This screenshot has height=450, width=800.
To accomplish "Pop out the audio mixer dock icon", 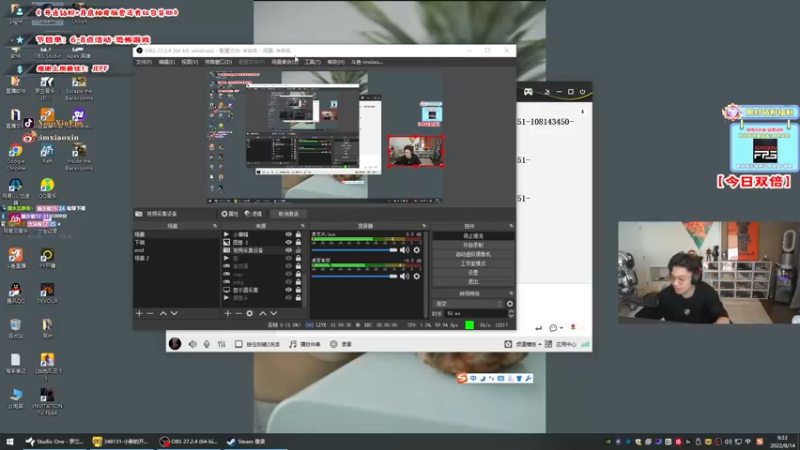I will tap(424, 226).
